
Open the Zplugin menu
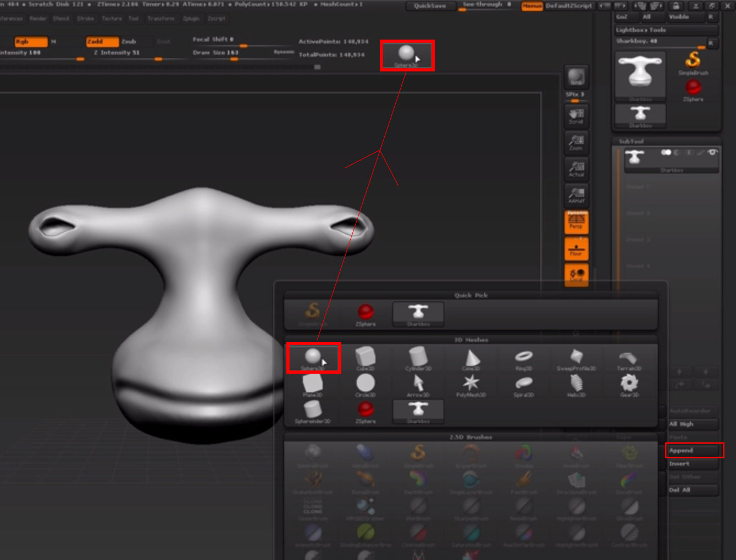(191, 19)
